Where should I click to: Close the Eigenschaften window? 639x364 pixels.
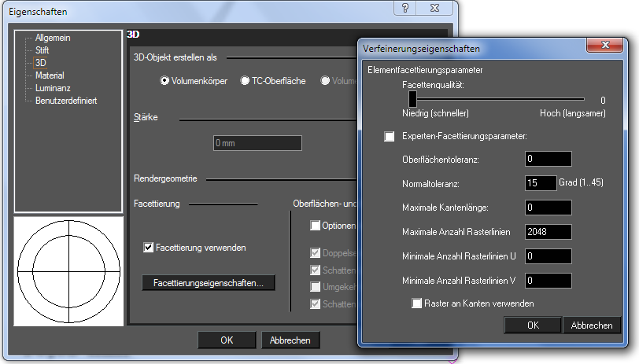pyautogui.click(x=435, y=8)
